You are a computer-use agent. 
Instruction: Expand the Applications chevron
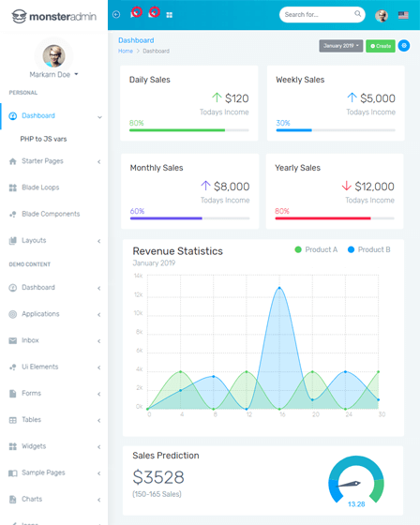coord(99,315)
